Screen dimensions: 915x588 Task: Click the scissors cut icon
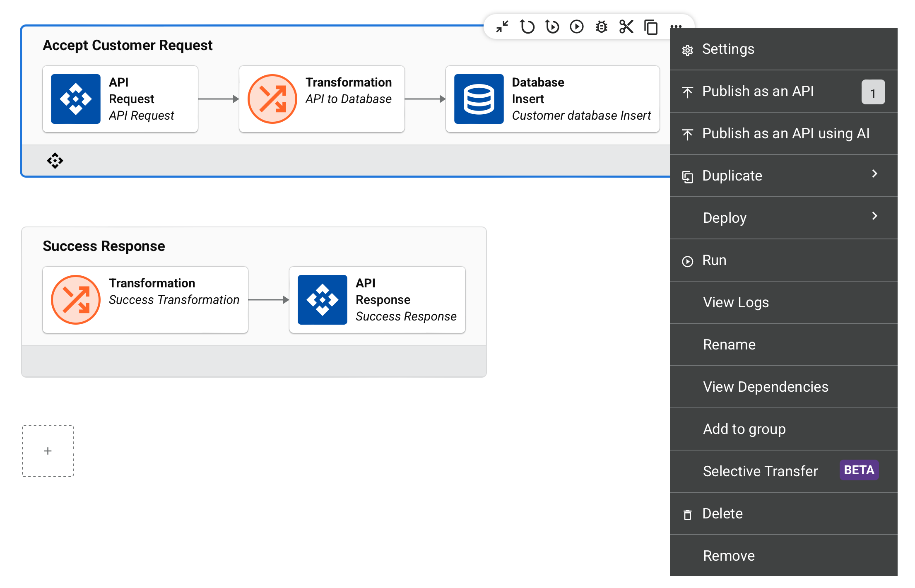click(x=626, y=27)
